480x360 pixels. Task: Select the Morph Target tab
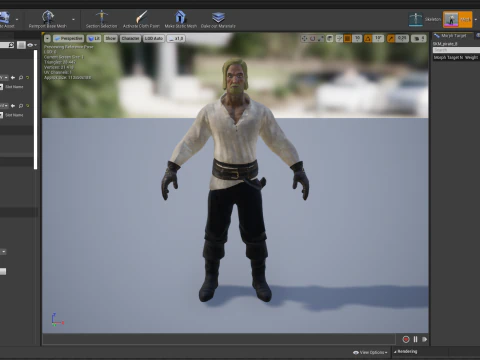coord(453,36)
